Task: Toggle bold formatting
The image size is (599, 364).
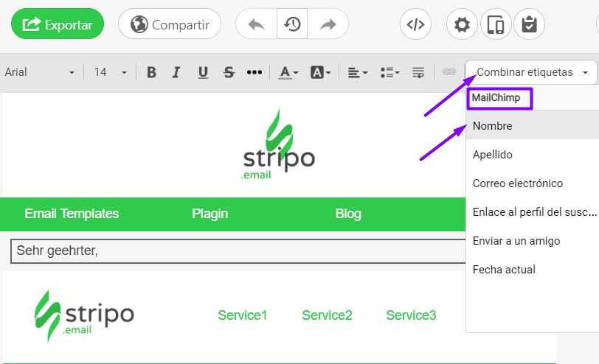Action: pyautogui.click(x=151, y=72)
